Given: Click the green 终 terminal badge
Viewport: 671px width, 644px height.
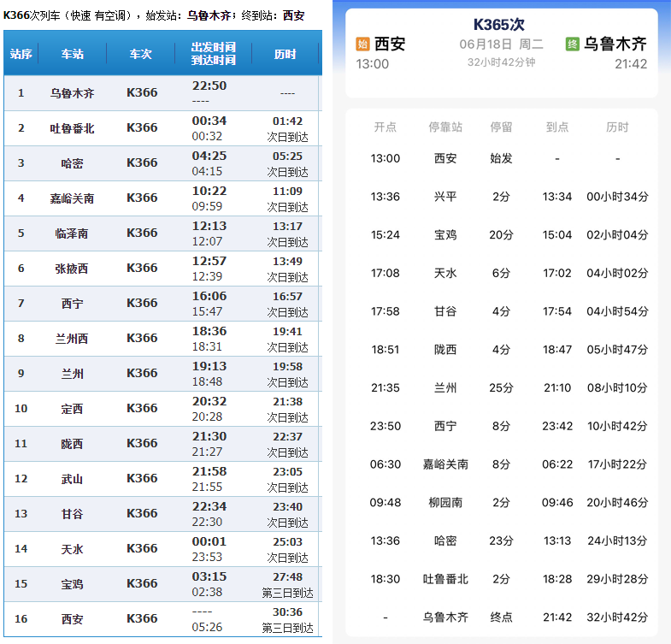Looking at the screenshot, I should [572, 44].
